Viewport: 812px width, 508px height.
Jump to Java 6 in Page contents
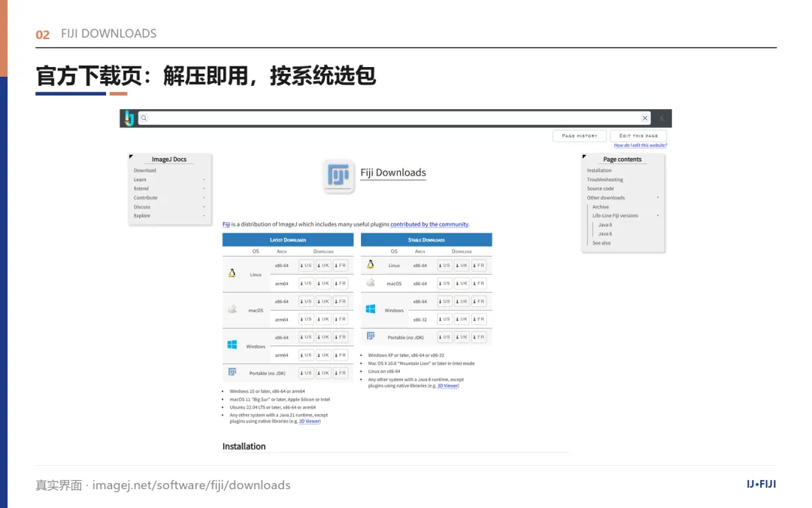coord(604,234)
